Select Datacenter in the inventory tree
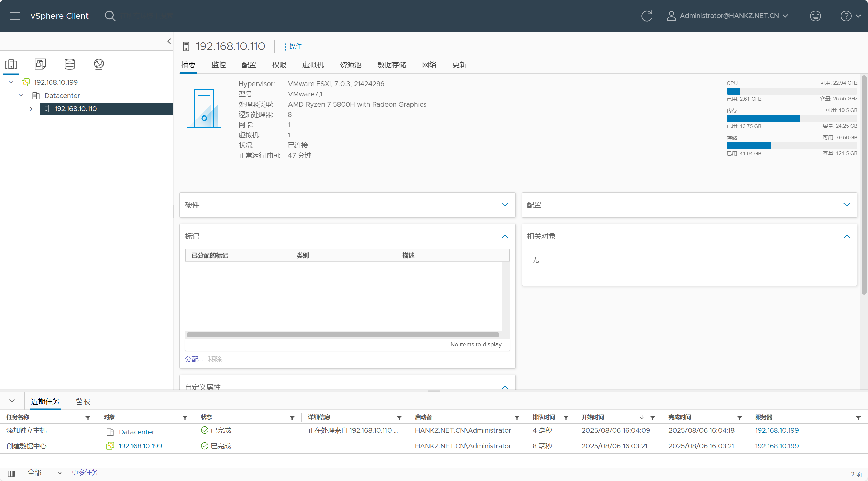868x481 pixels. (62, 96)
